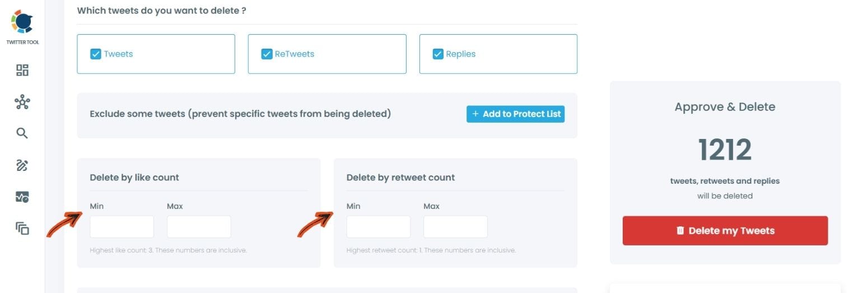
Task: Uncheck the Tweets checkbox
Action: pyautogui.click(x=95, y=54)
